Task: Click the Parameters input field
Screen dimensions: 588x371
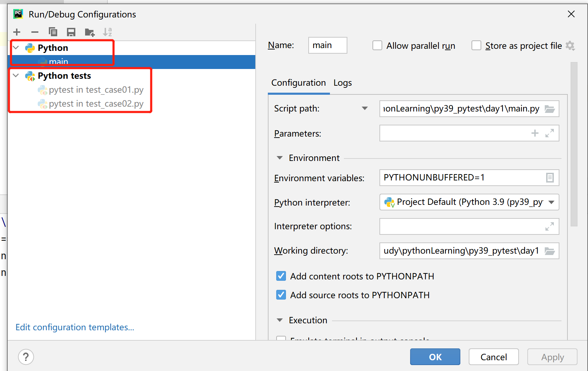Action: pyautogui.click(x=453, y=133)
